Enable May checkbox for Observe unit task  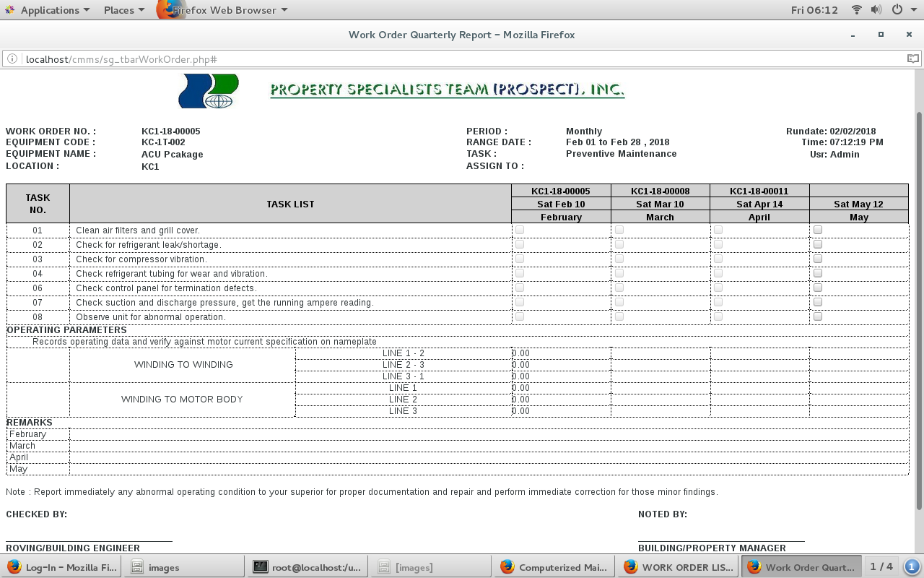click(818, 317)
